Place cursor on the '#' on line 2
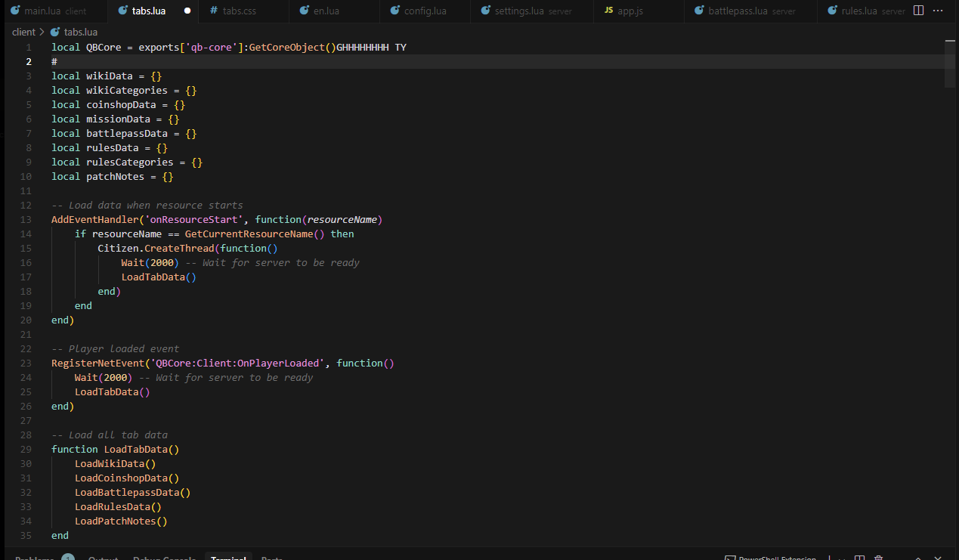 54,61
